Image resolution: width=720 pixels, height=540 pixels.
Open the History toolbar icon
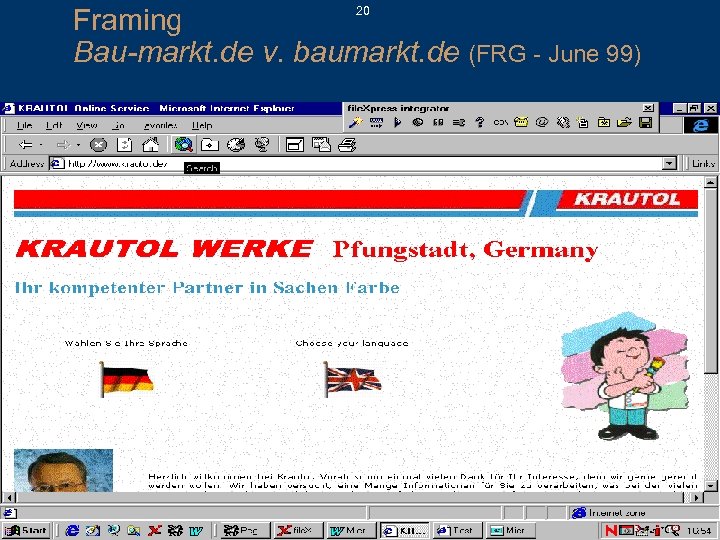(236, 145)
